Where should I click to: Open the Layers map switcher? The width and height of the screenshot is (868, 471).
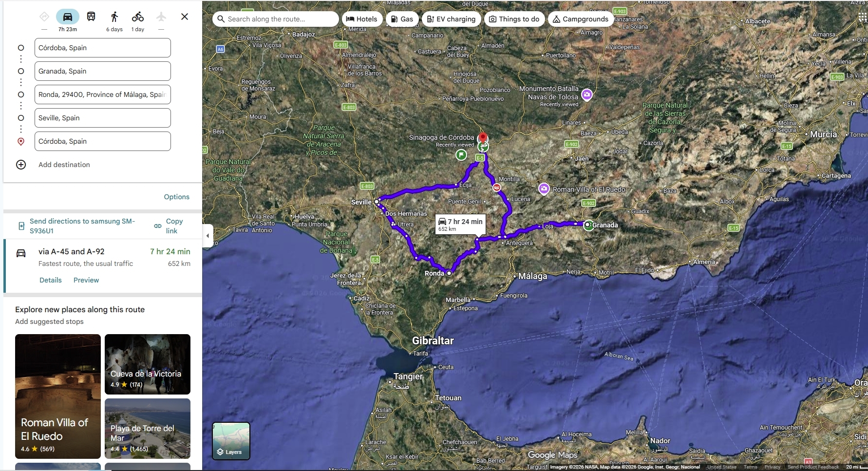tap(231, 441)
